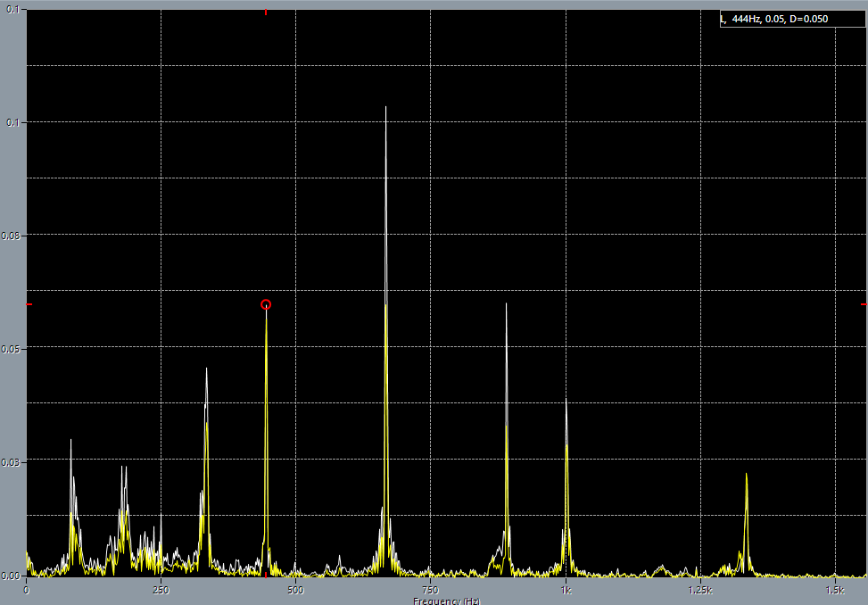Click the red cursor tick on right edge

(x=863, y=304)
